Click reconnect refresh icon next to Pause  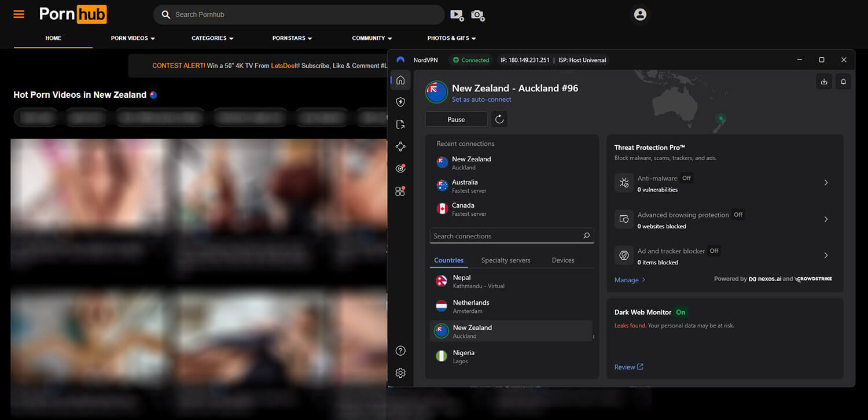(499, 119)
